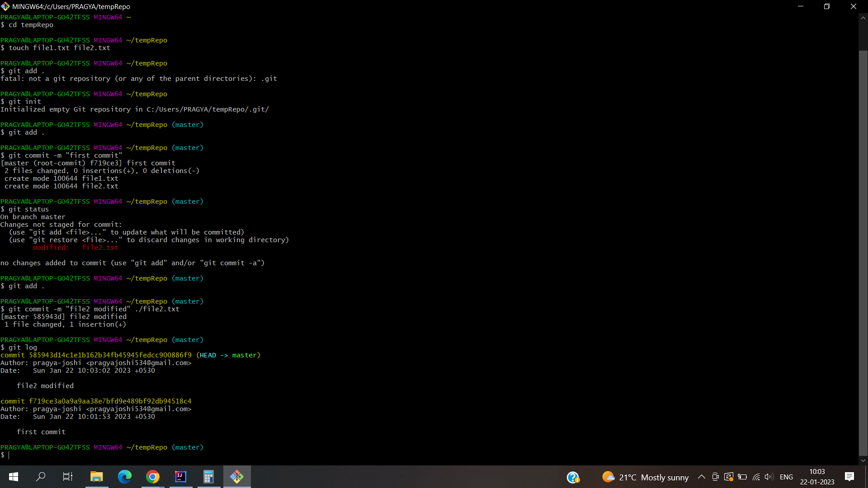Open the volume speaker control

click(769, 477)
